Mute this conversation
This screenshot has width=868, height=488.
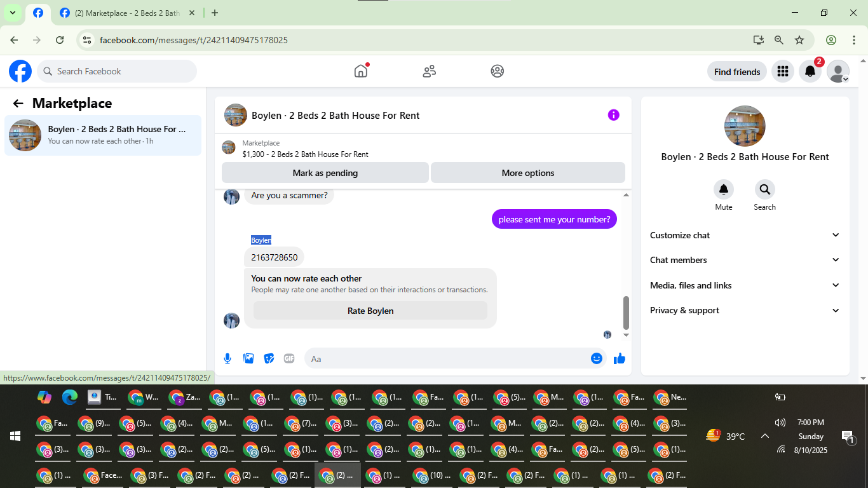coord(723,189)
